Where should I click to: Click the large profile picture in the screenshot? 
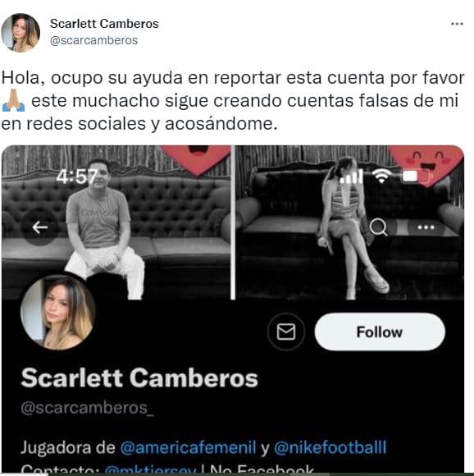[58, 313]
